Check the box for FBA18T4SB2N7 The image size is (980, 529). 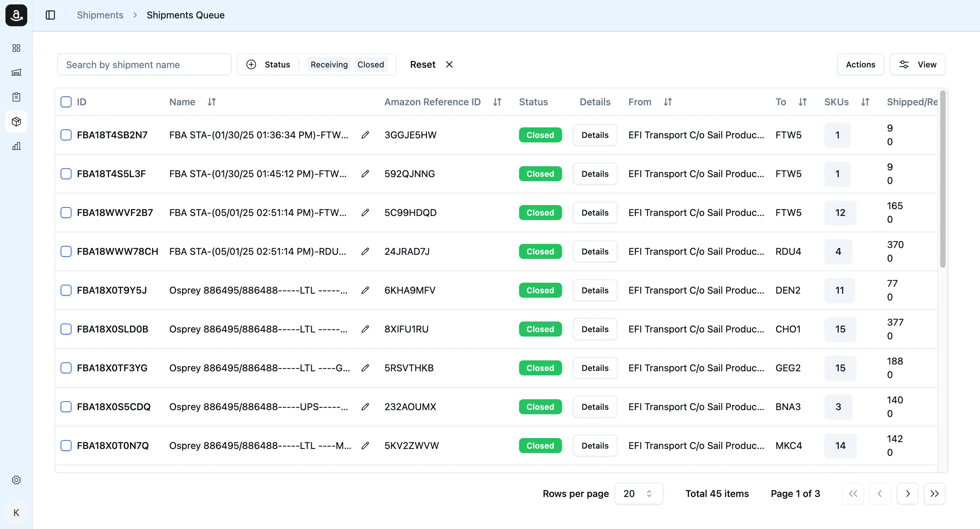66,135
